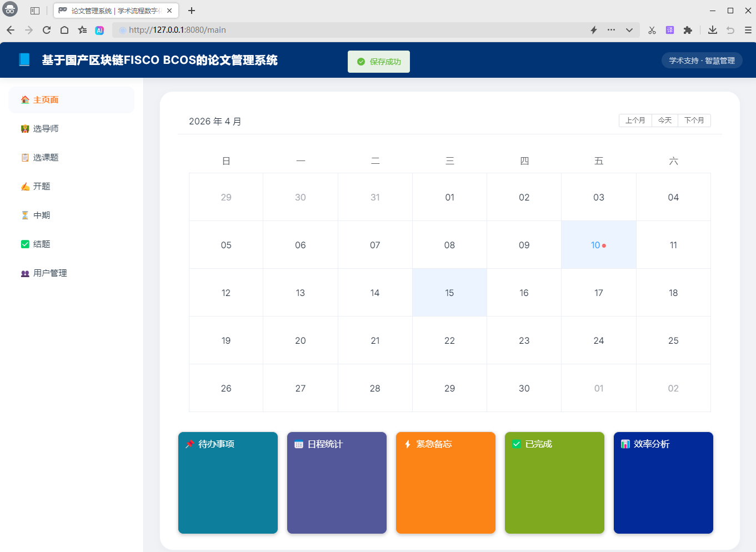Screen dimensions: 756x552
Task: Select calendar date 10 with red dot
Action: 599,245
